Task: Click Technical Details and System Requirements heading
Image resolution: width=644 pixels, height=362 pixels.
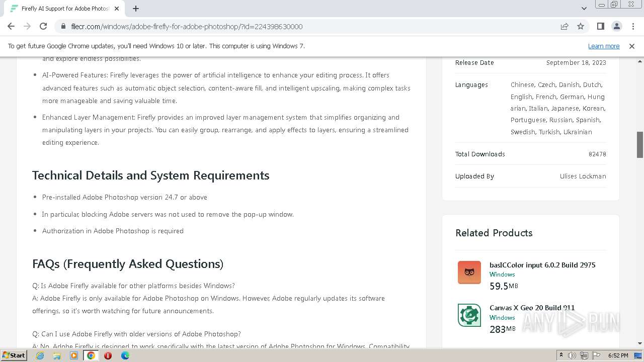Action: coord(151,175)
